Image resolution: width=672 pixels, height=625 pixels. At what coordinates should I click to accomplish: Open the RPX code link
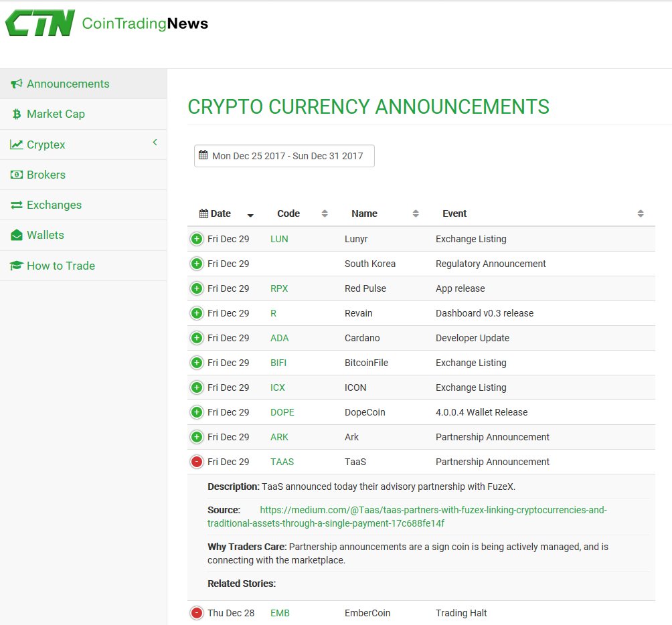(x=279, y=288)
